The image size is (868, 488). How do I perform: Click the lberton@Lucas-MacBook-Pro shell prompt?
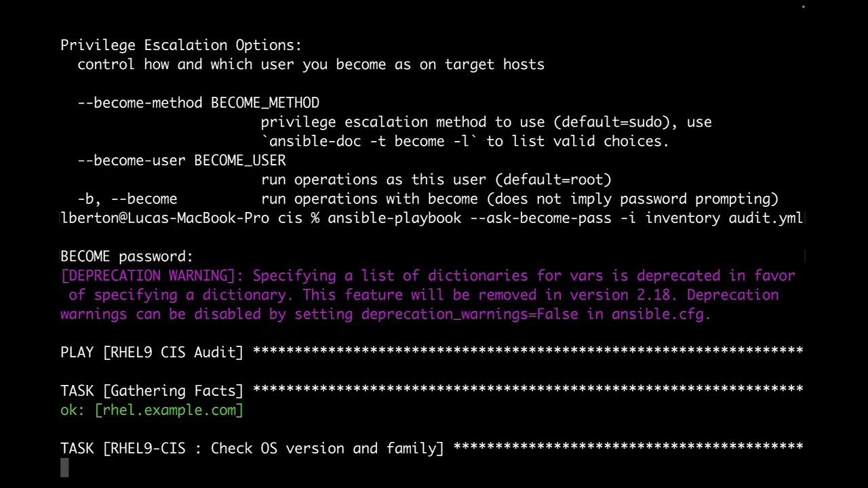pyautogui.click(x=165, y=218)
